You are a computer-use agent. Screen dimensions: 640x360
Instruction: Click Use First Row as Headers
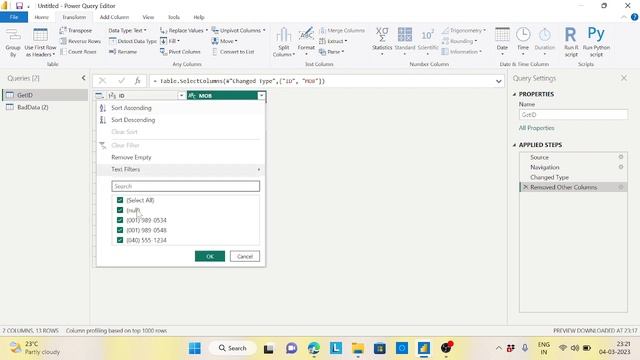(40, 42)
